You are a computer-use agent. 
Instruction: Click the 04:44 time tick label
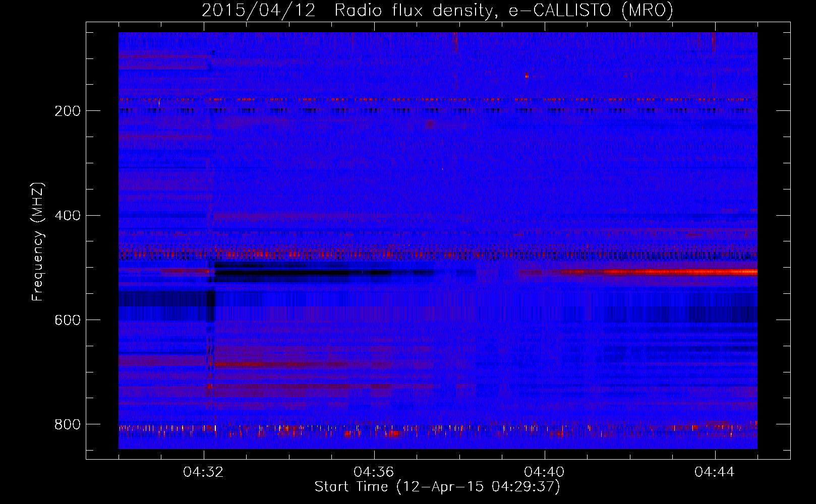pyautogui.click(x=715, y=472)
